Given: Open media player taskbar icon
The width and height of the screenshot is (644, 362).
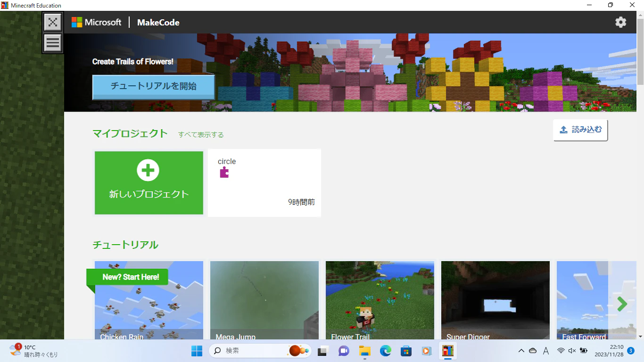Looking at the screenshot, I should (427, 351).
